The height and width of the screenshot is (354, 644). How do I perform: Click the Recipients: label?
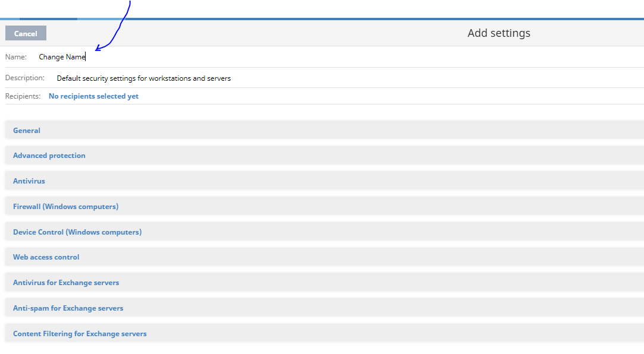[23, 96]
